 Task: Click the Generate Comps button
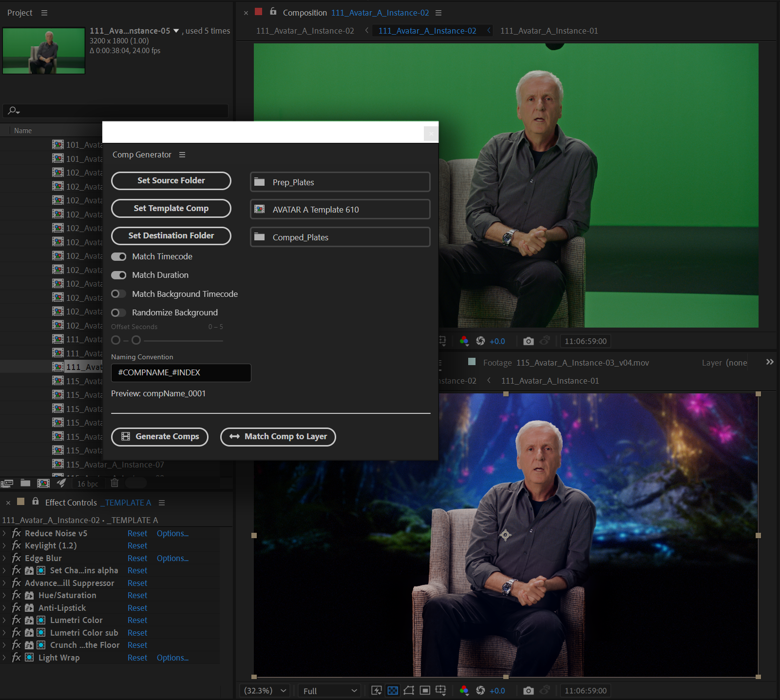click(159, 436)
